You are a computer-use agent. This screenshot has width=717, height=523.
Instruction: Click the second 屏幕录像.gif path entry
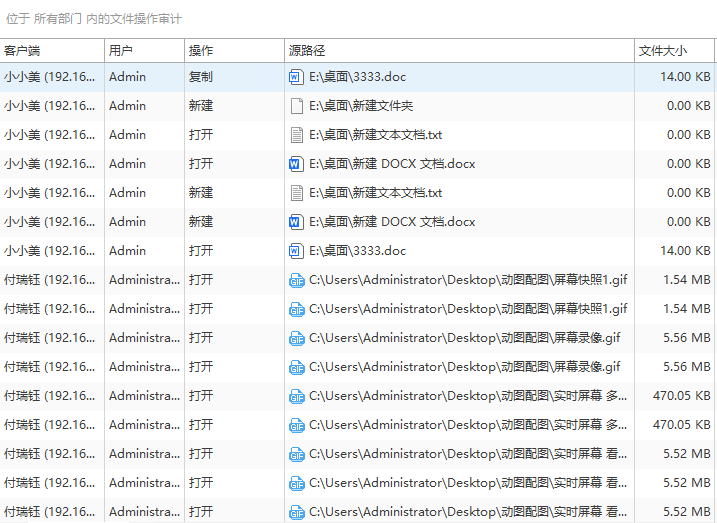coord(464,367)
